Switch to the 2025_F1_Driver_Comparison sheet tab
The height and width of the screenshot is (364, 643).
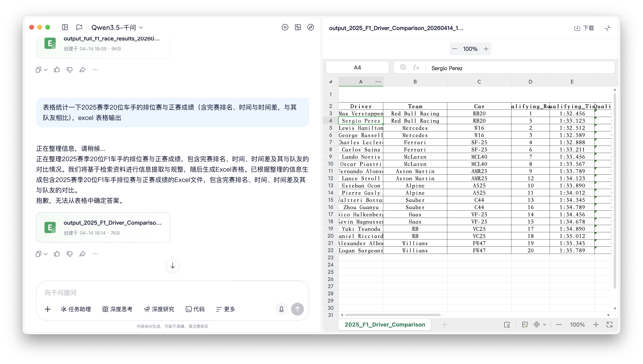click(384, 325)
